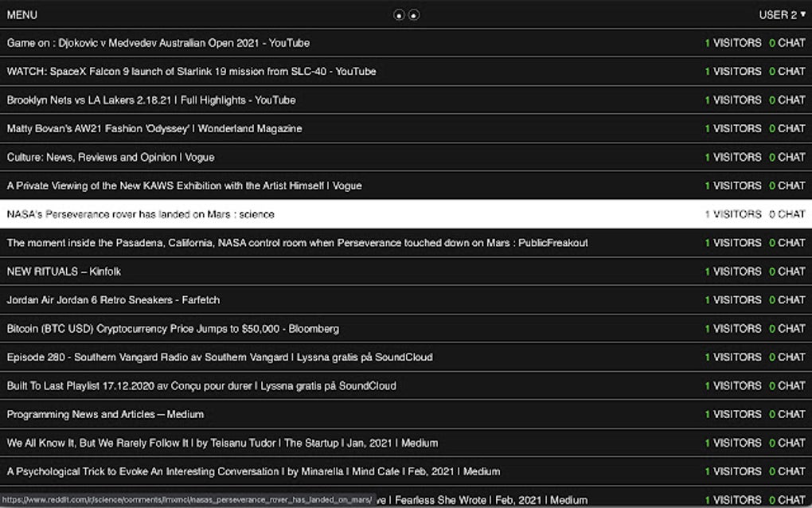Open the MENU in the top left
Screen dimensions: 812x508
[21, 14]
